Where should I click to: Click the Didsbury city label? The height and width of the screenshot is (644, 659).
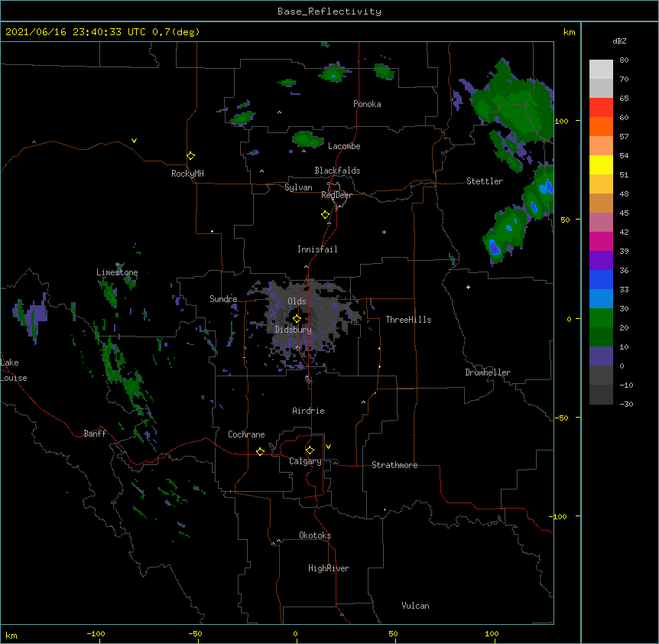point(294,330)
